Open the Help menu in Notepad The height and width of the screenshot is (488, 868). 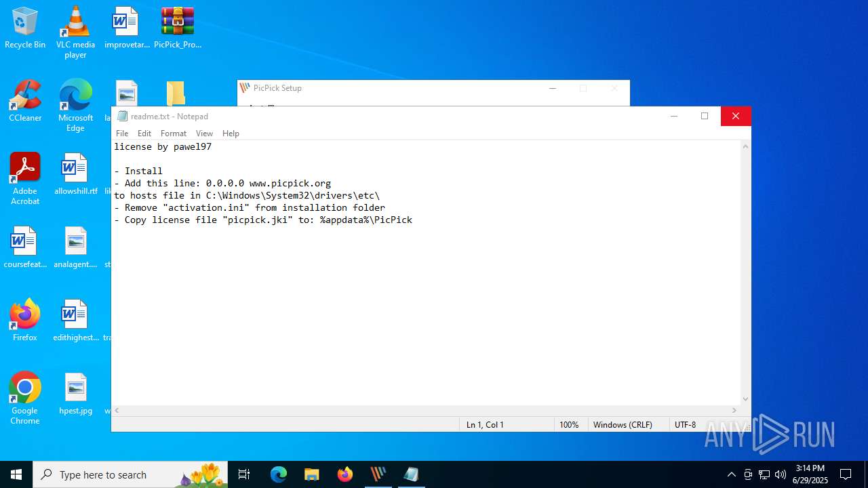click(x=231, y=134)
